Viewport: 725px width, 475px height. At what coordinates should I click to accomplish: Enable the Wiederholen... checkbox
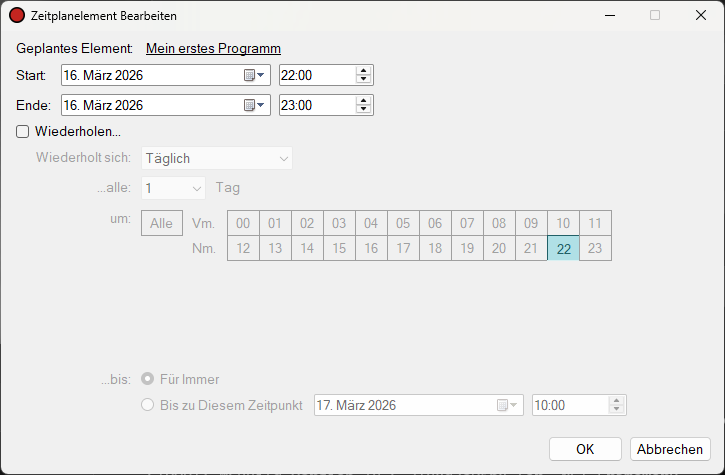(x=23, y=131)
